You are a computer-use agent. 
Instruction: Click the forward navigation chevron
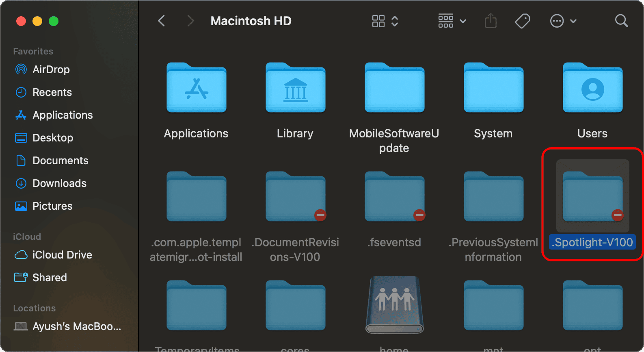click(190, 21)
